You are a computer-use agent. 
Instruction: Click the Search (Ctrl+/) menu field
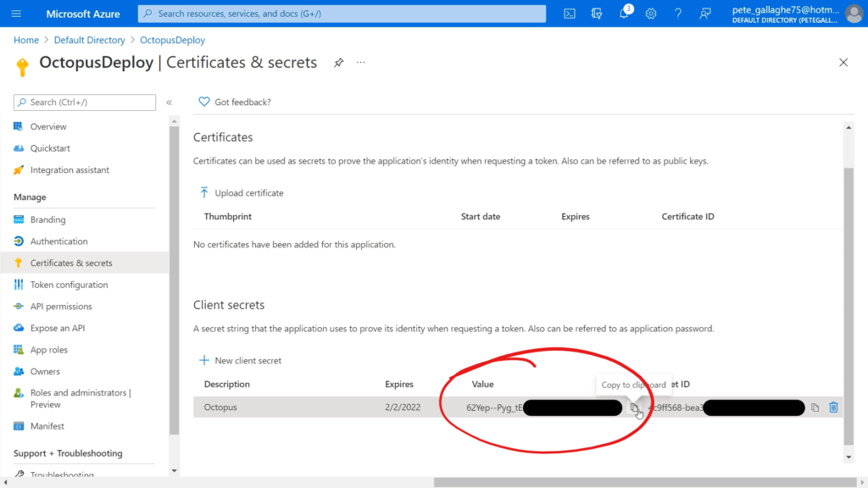click(x=85, y=103)
